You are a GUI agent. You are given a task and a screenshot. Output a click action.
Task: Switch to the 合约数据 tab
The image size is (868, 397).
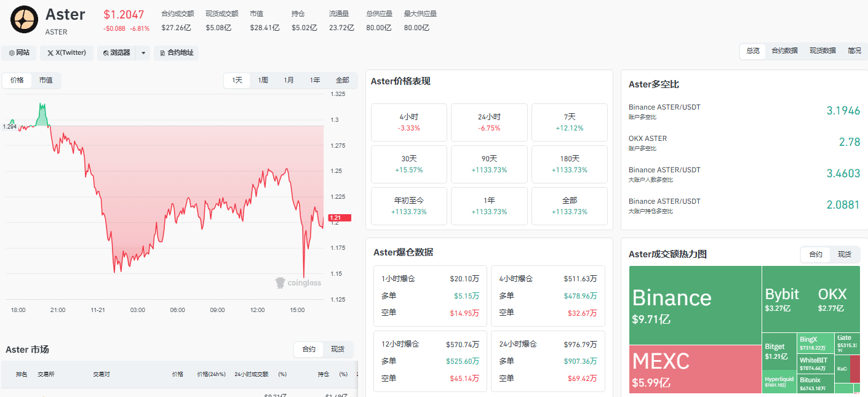784,51
